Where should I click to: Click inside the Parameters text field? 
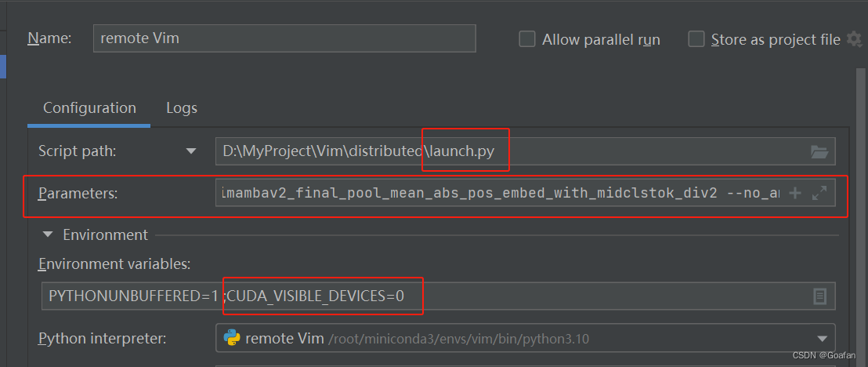500,193
